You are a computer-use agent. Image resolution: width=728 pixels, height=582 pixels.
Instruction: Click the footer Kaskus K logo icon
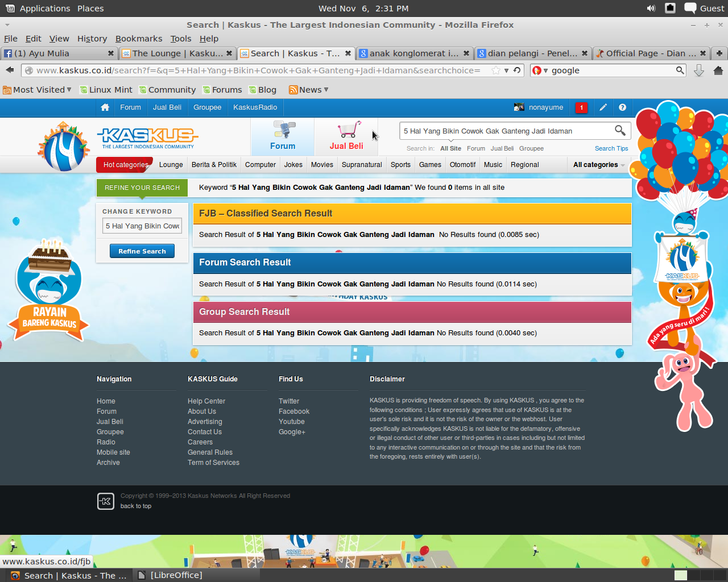coord(106,501)
